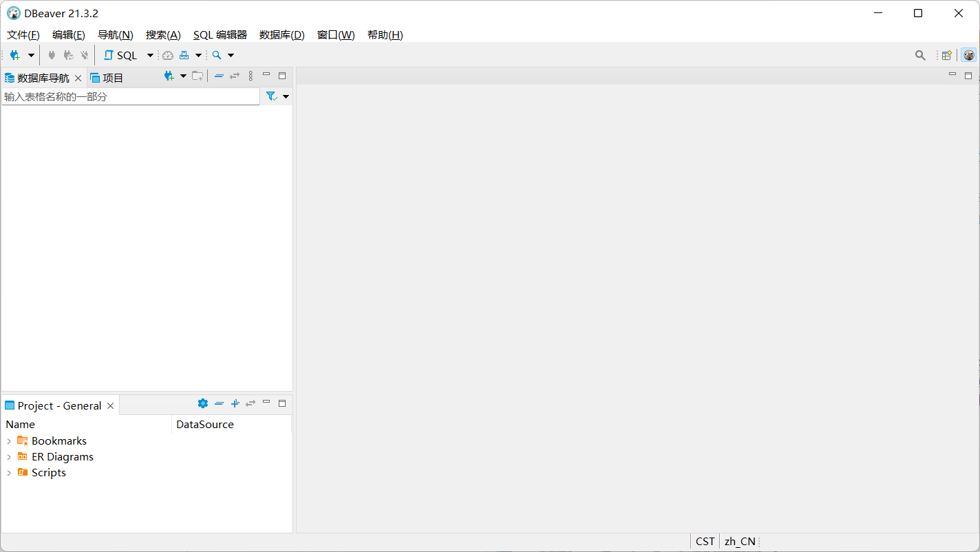Click the zh_CN locale status bar entry
This screenshot has width=980, height=552.
pyautogui.click(x=740, y=542)
